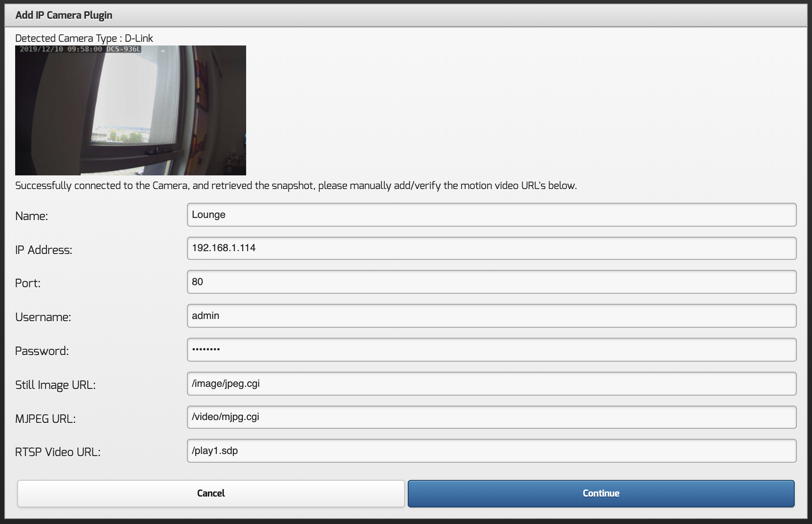Click the 'MJPEG URL:' label text
The height and width of the screenshot is (524, 812).
[x=45, y=419]
